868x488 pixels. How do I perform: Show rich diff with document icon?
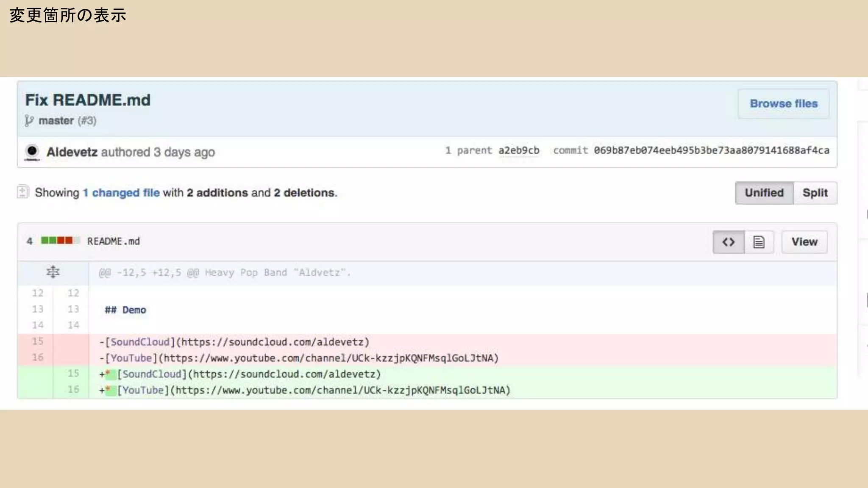click(x=759, y=242)
